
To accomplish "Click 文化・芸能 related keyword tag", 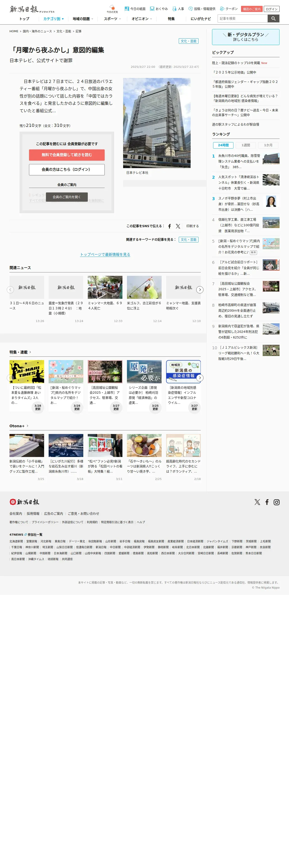I will (x=188, y=240).
